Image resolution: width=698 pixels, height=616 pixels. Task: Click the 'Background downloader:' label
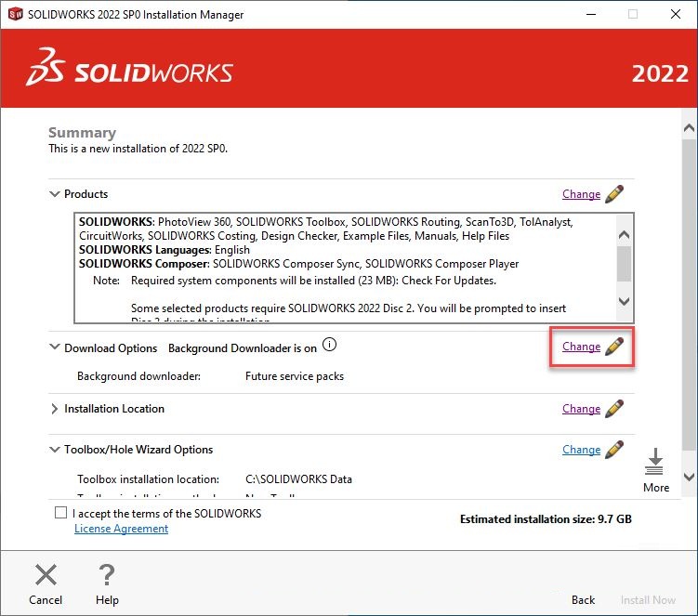pyautogui.click(x=138, y=376)
